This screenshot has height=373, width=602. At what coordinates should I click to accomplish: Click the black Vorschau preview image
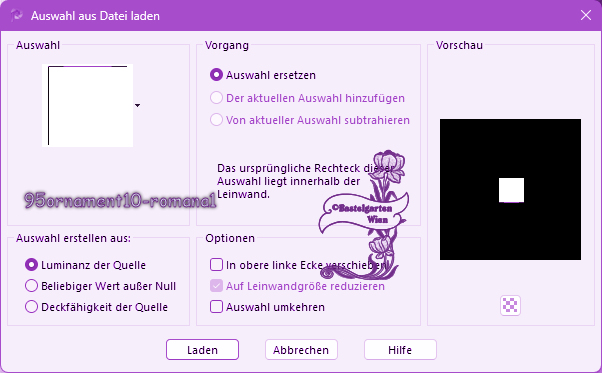tap(510, 190)
